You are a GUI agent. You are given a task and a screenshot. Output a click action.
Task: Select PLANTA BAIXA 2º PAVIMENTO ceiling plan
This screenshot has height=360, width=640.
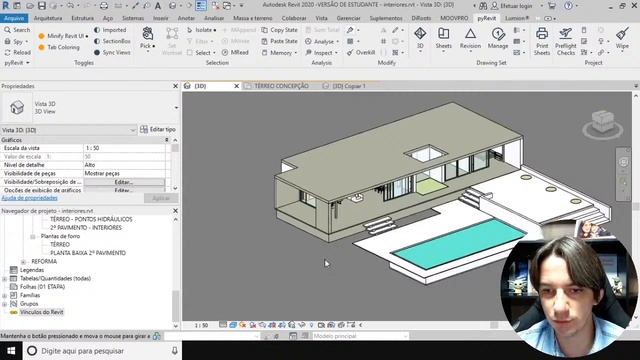pyautogui.click(x=88, y=253)
